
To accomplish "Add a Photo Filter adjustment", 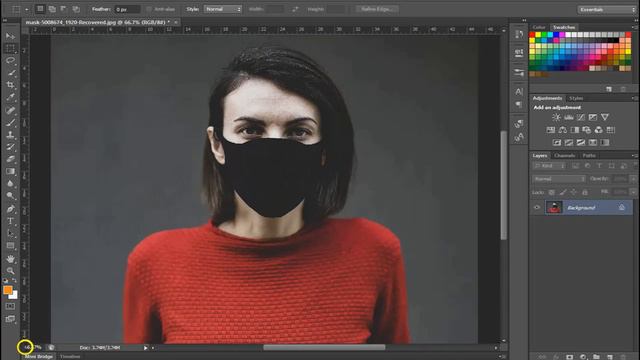I will coord(587,130).
